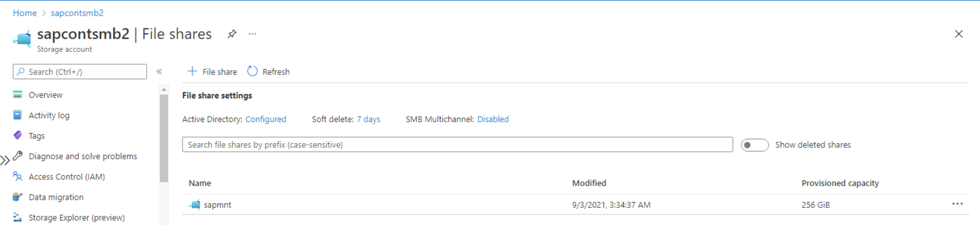
Task: Open more options via the ellipsis menu
Action: [x=253, y=34]
